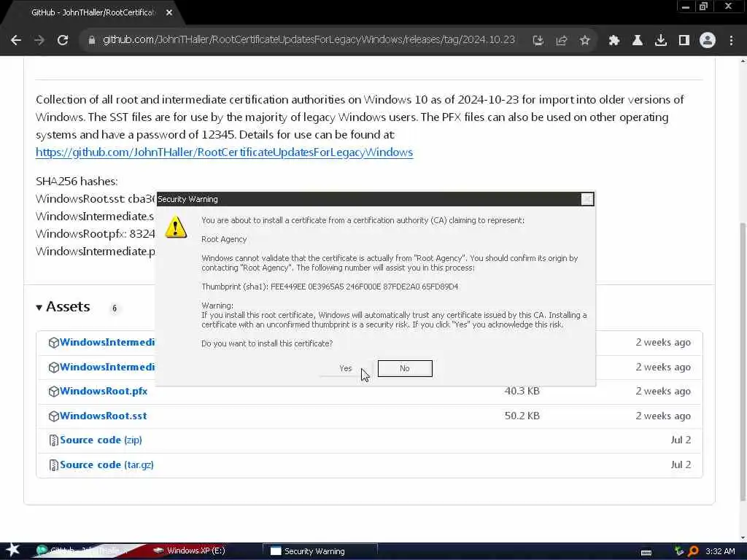Collapse the Assets section
The image size is (747, 560).
point(63,307)
